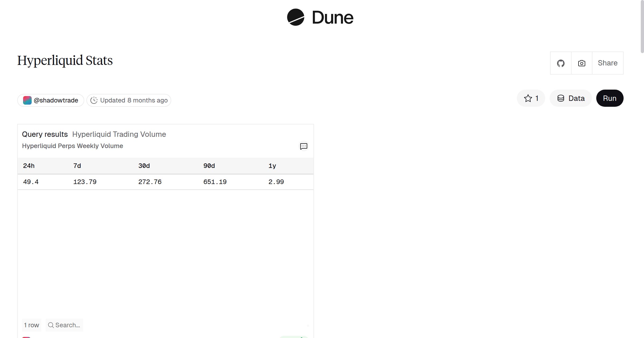Open the Hyperliquid Trading Volume query

click(x=119, y=134)
